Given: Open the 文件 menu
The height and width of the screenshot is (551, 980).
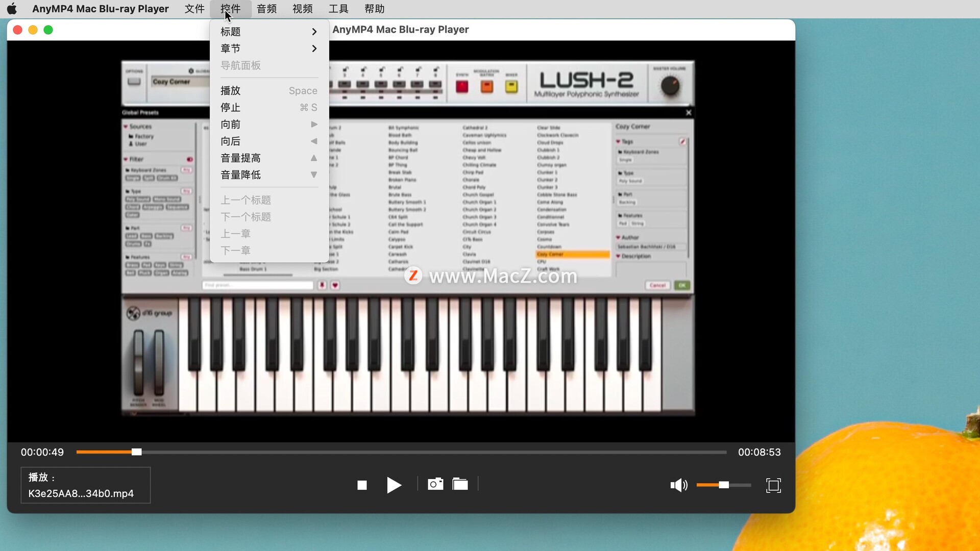Looking at the screenshot, I should tap(194, 9).
